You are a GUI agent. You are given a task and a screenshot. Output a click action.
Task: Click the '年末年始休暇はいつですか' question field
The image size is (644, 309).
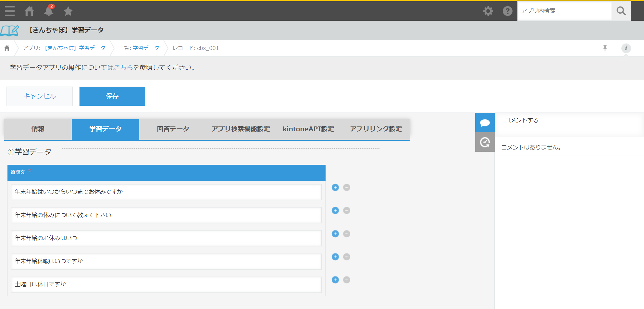166,261
